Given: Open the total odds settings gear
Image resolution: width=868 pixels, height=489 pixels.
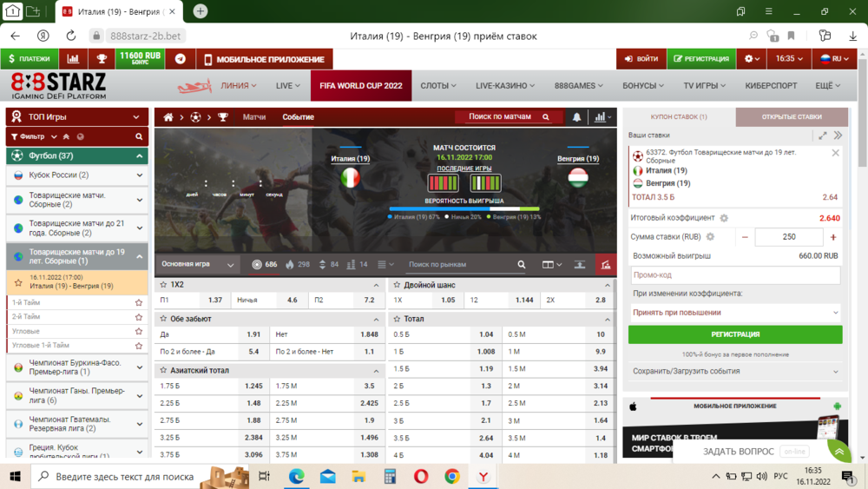Looking at the screenshot, I should pyautogui.click(x=724, y=218).
